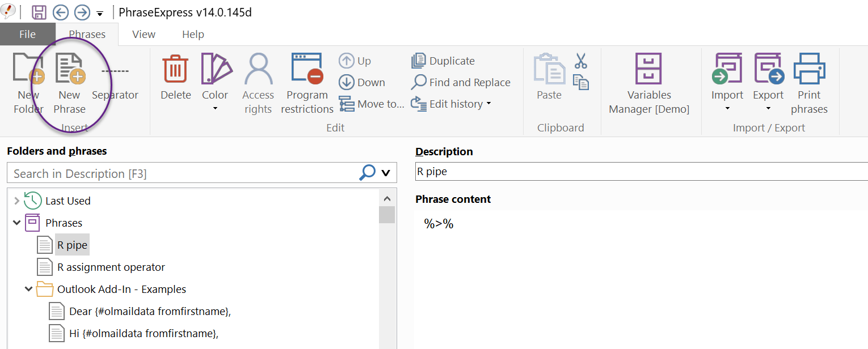Open Program restrictions
Image resolution: width=868 pixels, height=349 pixels.
(x=307, y=69)
